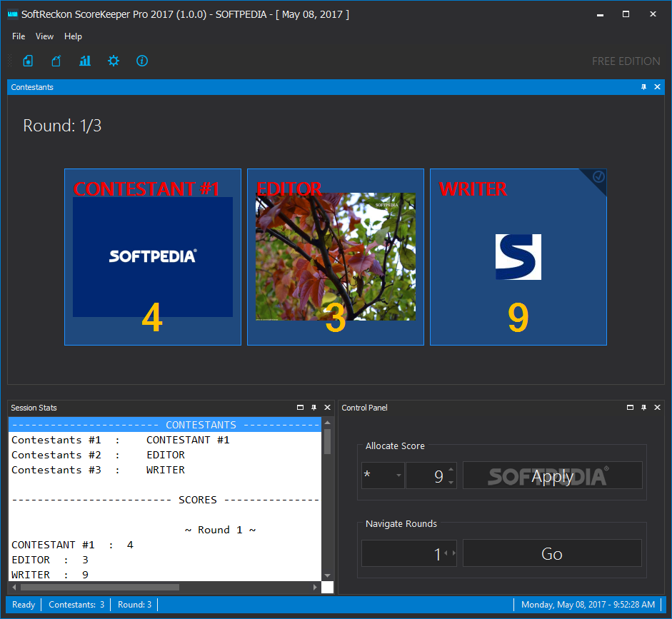Click Session Stats scroll up arrow
672x619 pixels.
tap(327, 423)
